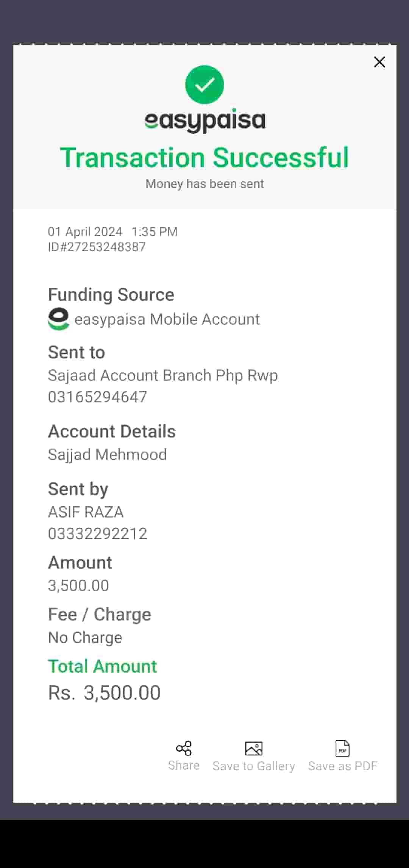This screenshot has width=409, height=868.
Task: Click the ASIF RAZA sender name
Action: coord(86,512)
